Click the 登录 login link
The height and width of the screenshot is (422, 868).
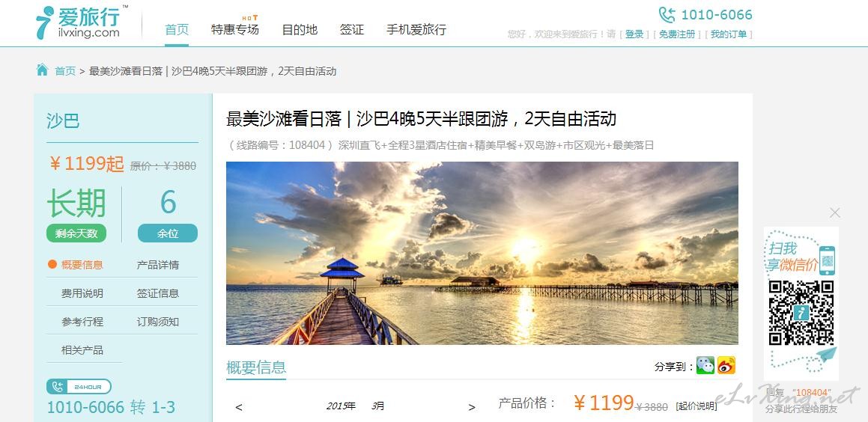[634, 34]
